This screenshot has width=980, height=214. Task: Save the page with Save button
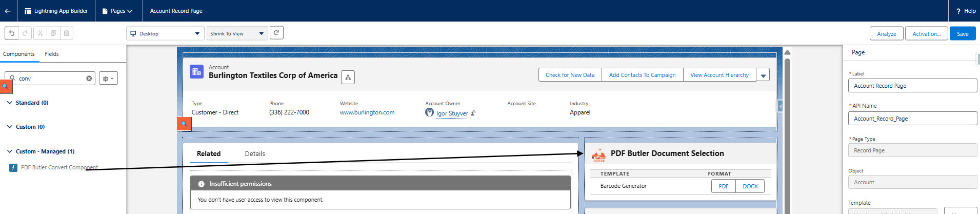tap(963, 33)
